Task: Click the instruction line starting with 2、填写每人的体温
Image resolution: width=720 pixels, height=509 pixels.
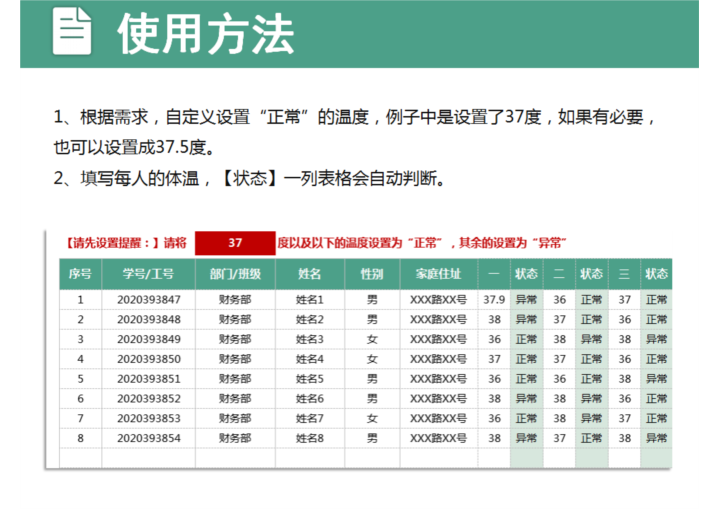Action: [x=248, y=180]
